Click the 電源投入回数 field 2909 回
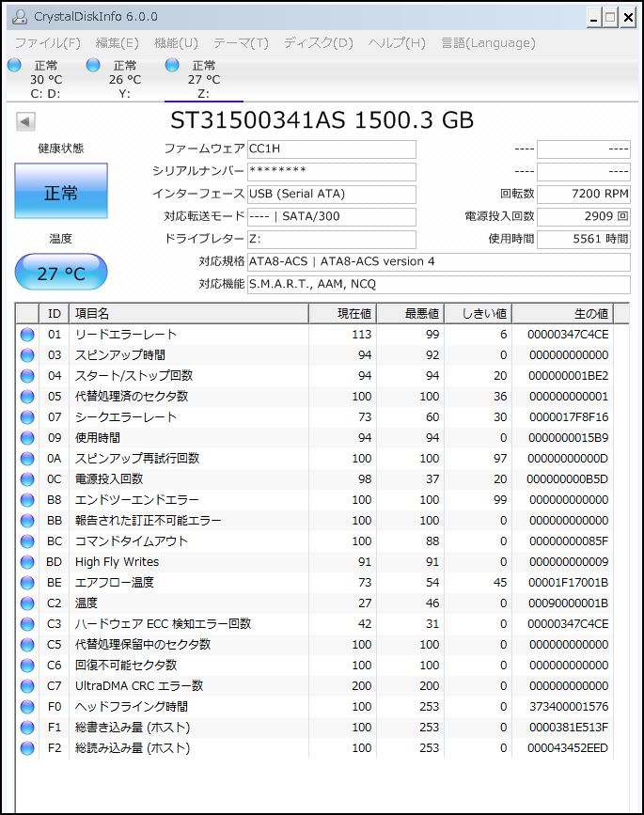This screenshot has height=815, width=644. tap(584, 217)
